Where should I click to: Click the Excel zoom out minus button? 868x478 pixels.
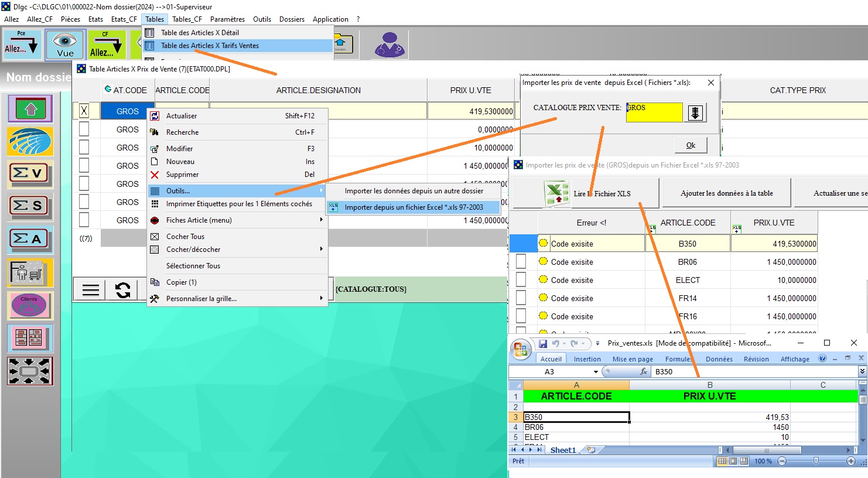coord(782,461)
